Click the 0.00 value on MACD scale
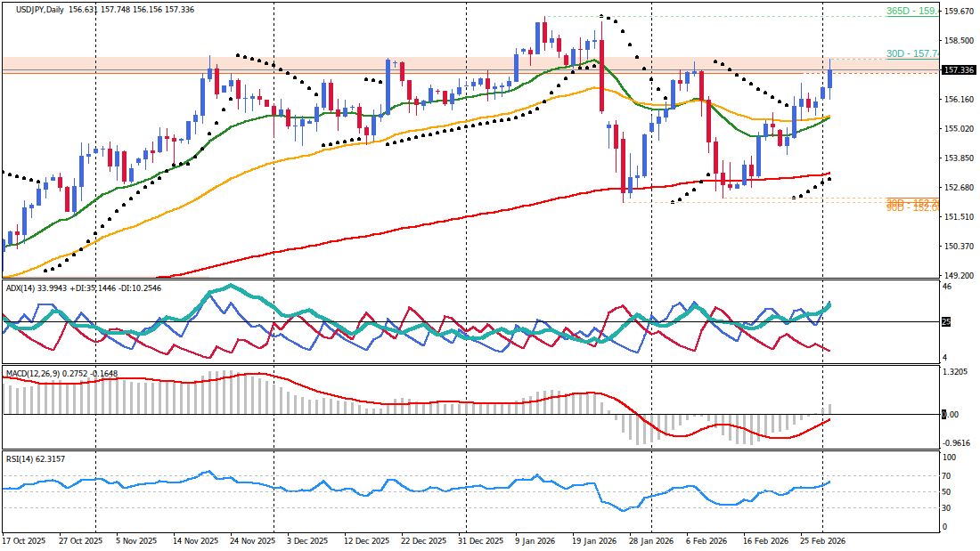980x551 pixels. [950, 414]
